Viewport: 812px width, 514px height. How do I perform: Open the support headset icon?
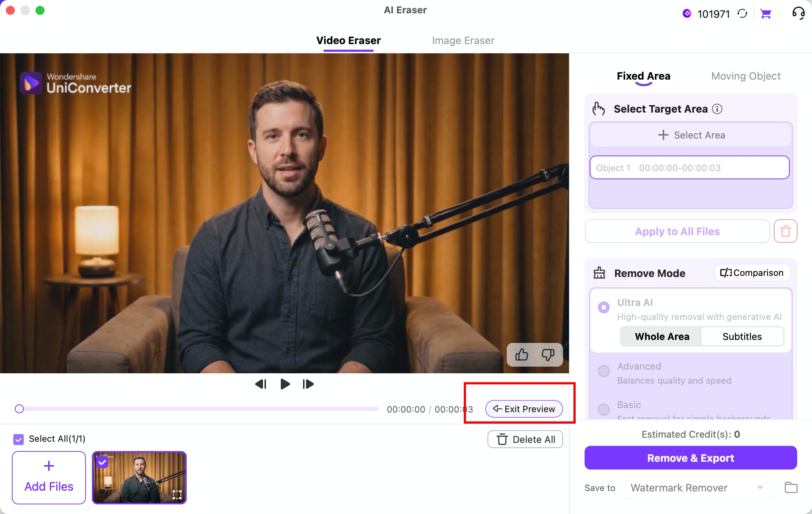798,14
